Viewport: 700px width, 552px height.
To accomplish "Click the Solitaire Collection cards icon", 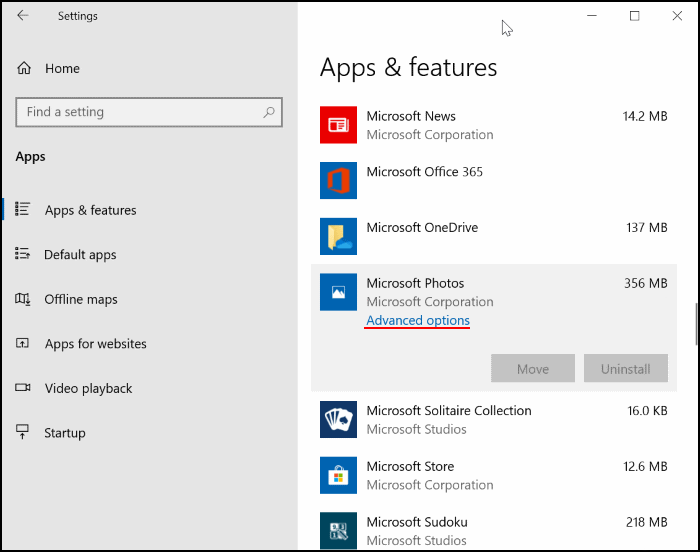I will [338, 419].
